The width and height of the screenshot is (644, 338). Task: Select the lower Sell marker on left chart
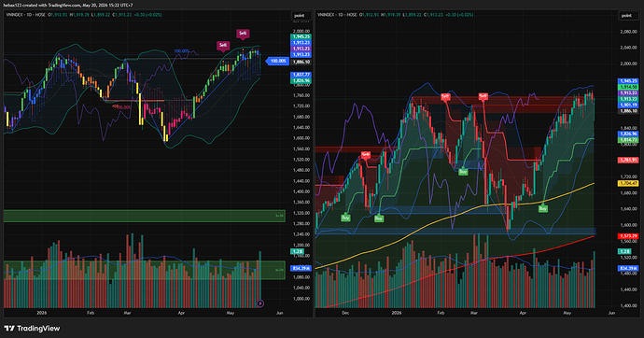point(223,46)
